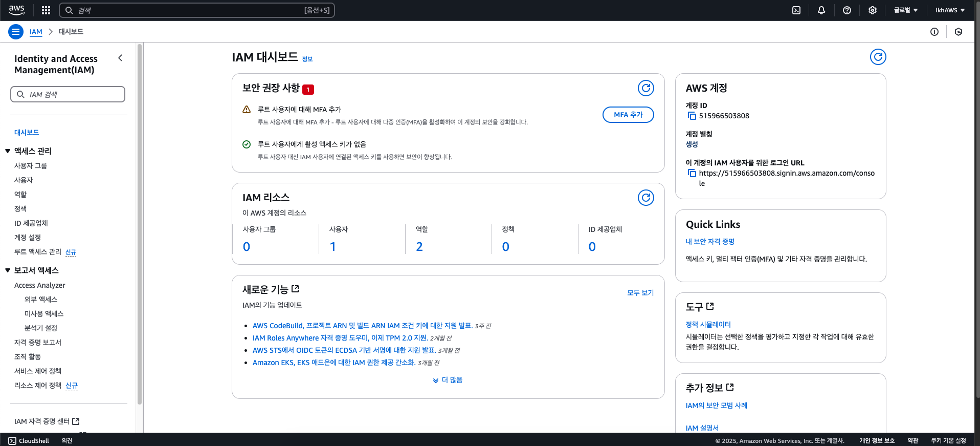980x446 pixels.
Task: Click the AWS logo home icon
Action: pos(16,10)
